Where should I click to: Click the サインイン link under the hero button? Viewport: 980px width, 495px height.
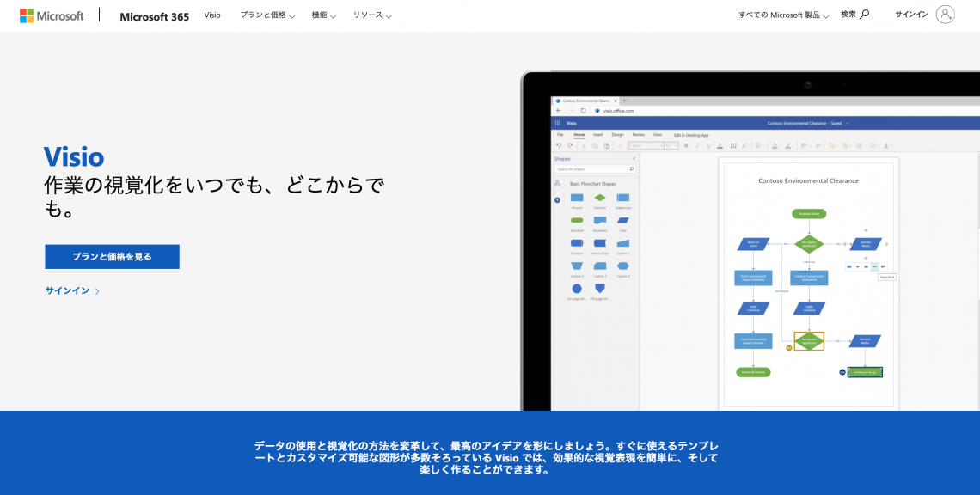tap(72, 290)
